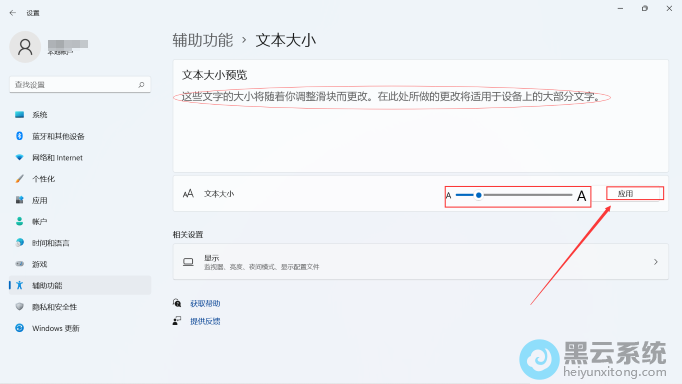This screenshot has width=682, height=384.
Task: Select 帐户 in the sidebar
Action: (x=80, y=221)
